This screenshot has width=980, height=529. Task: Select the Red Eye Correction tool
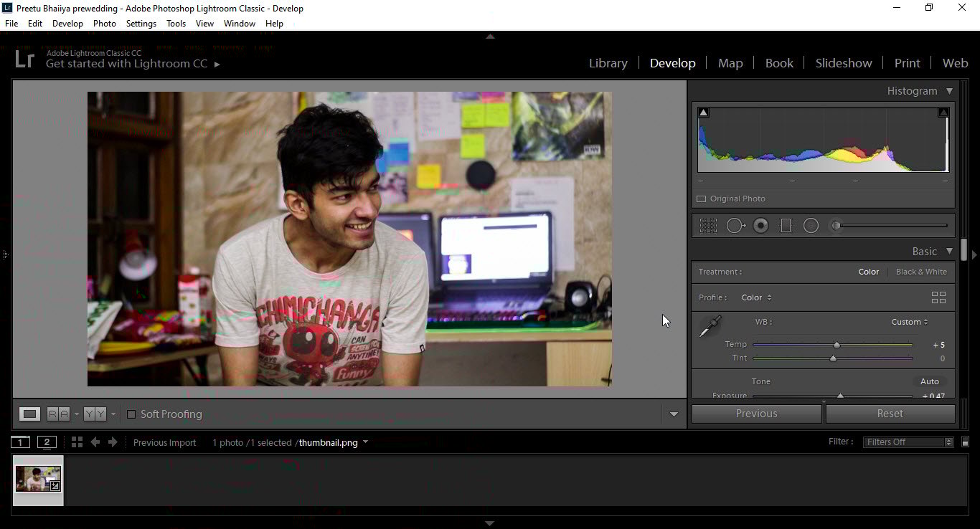click(761, 226)
